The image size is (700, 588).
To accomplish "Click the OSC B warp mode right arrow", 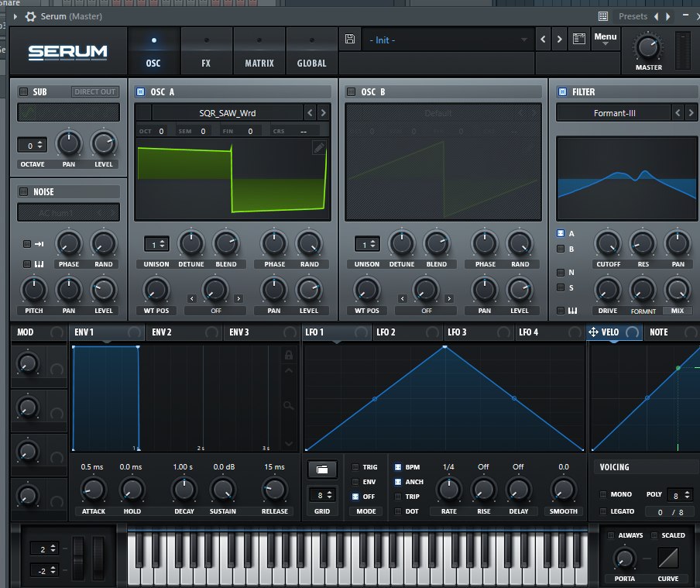I will pyautogui.click(x=449, y=298).
